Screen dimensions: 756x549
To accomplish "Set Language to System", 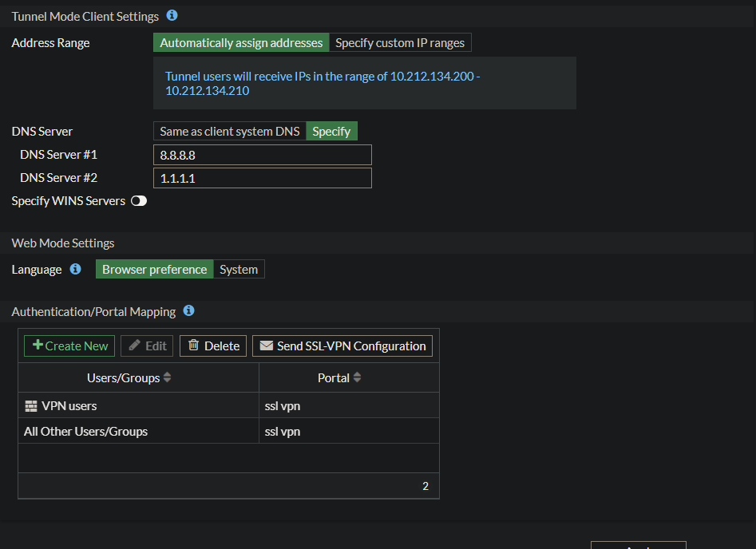I will point(239,270).
